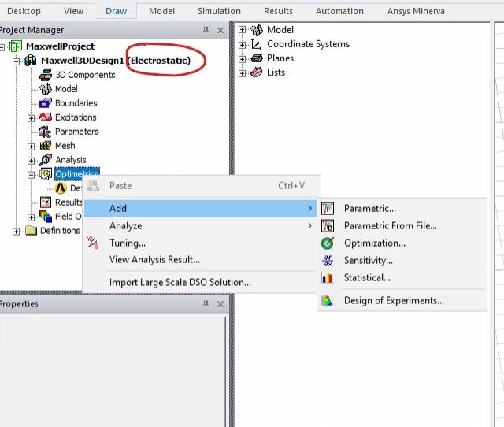Expand Coordinate Systems in modeler tree
This screenshot has width=504, height=427.
pyautogui.click(x=242, y=45)
